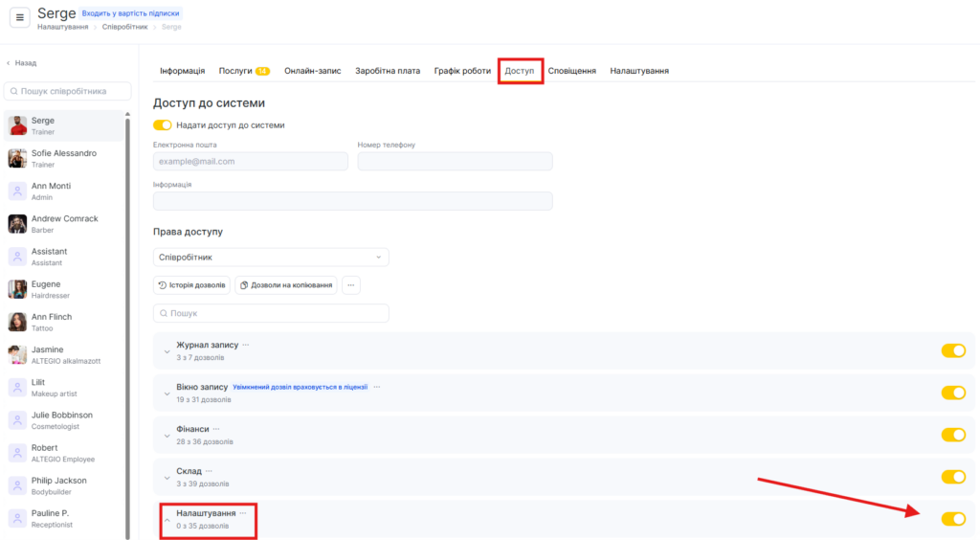Click the hamburger menu icon

(20, 17)
